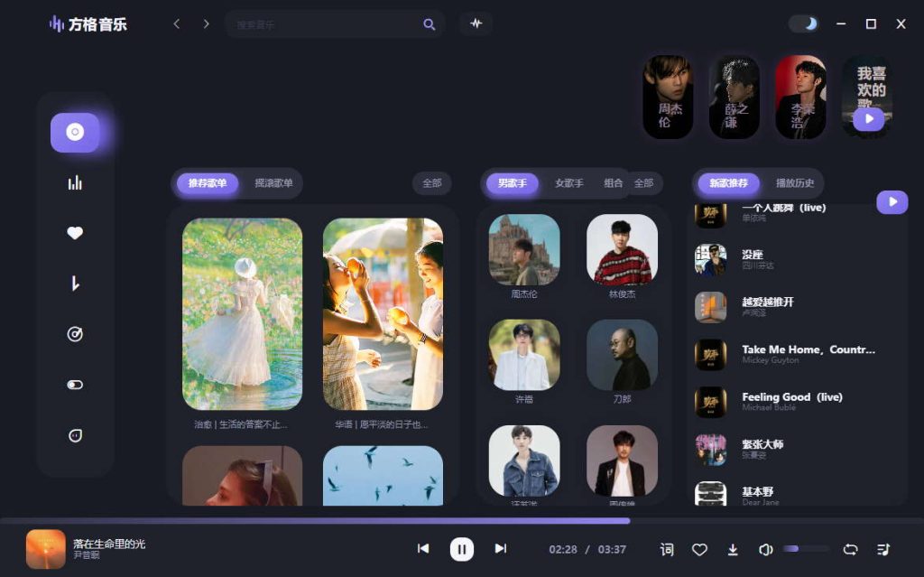Viewport: 924px width, 577px height.
Task: Open the 华语 playlist cover
Action: pyautogui.click(x=383, y=314)
